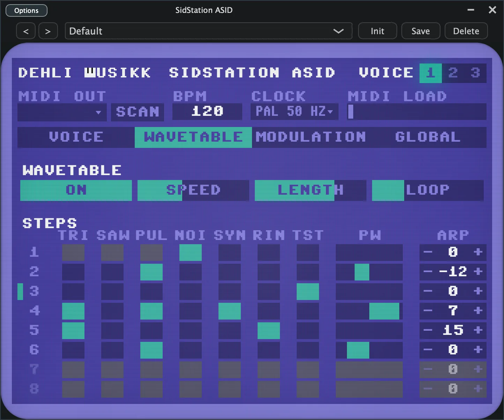Set pulse width bar on step 4
Screen dimensions: 504x420
click(x=369, y=311)
